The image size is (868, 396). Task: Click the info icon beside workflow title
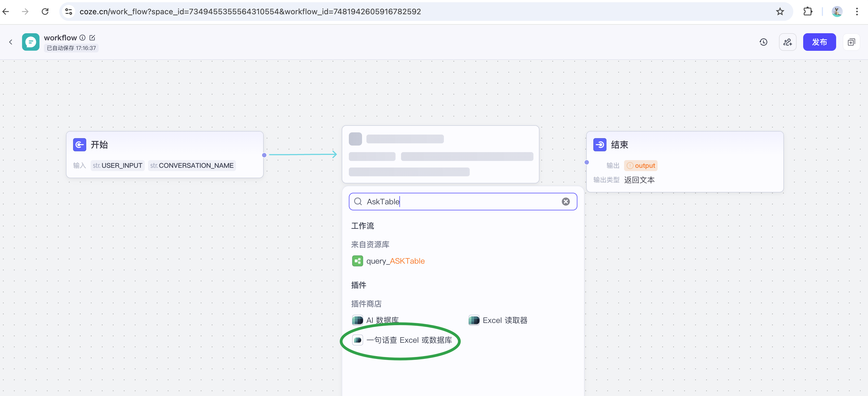click(x=83, y=37)
